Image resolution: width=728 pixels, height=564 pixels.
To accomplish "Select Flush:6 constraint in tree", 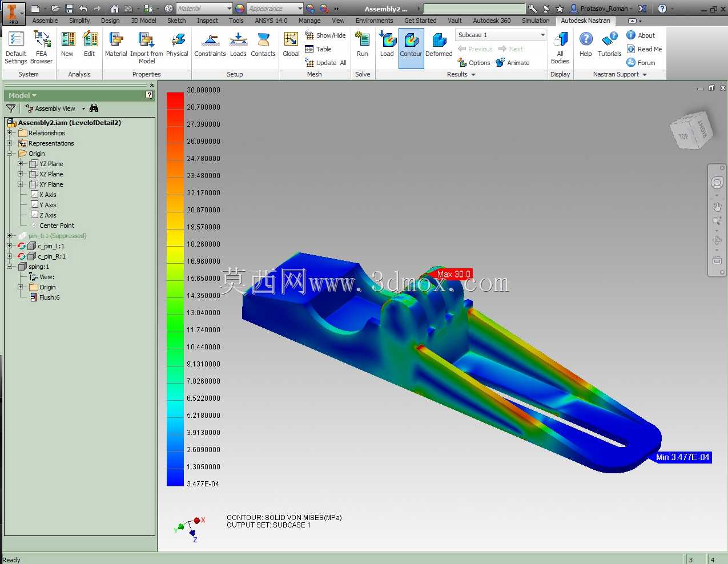I will point(45,297).
